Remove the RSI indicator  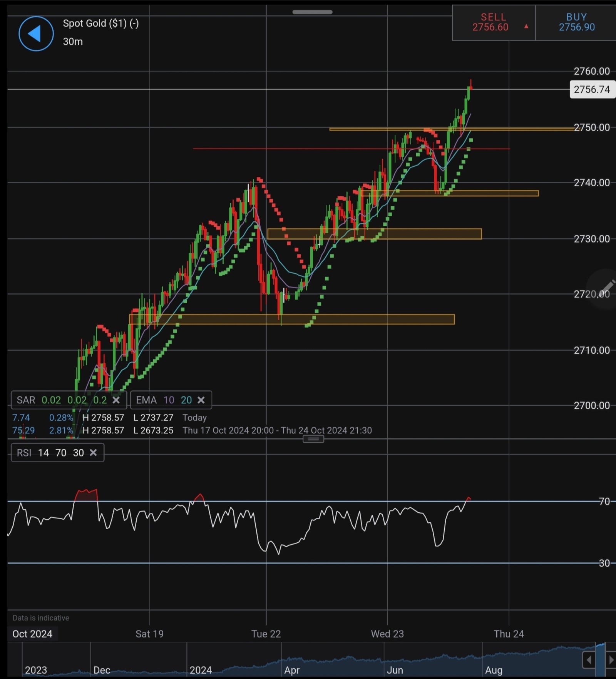tap(93, 453)
